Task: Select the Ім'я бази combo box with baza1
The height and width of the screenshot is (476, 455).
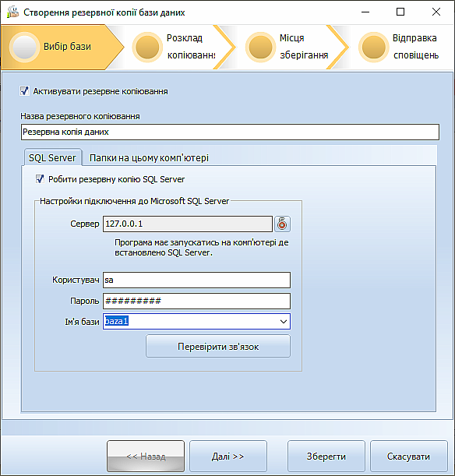Action: coord(196,322)
